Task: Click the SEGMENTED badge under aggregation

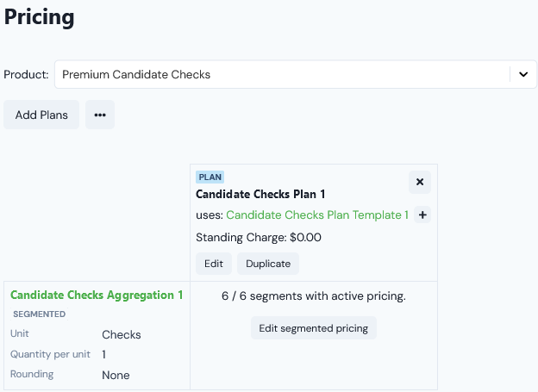Action: pyautogui.click(x=41, y=314)
